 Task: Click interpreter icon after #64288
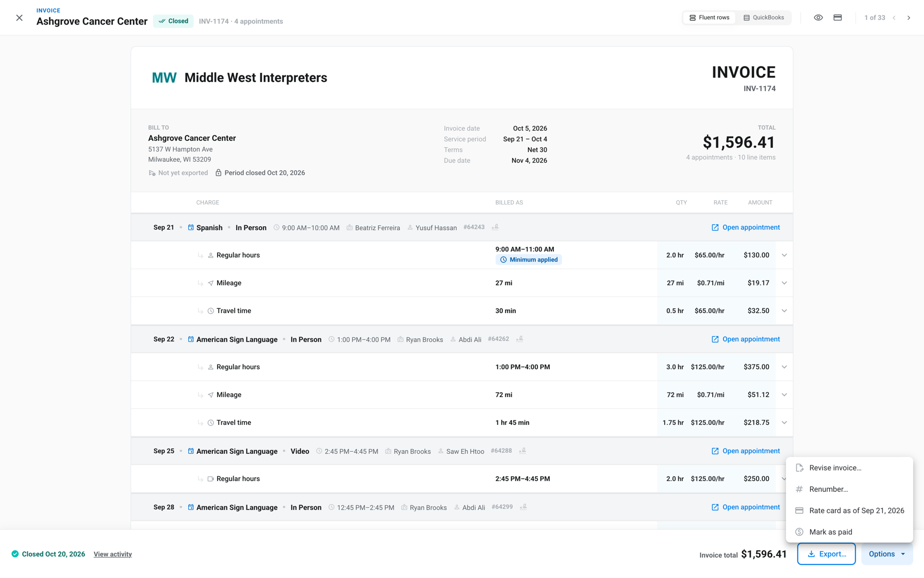522,451
